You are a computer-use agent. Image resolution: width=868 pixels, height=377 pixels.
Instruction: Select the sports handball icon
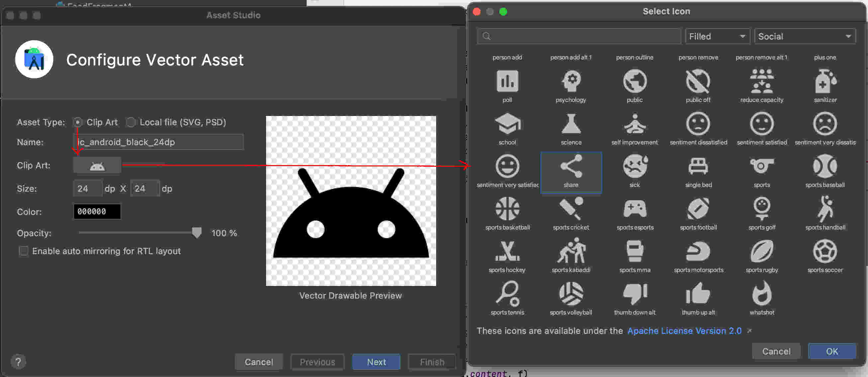pyautogui.click(x=825, y=209)
